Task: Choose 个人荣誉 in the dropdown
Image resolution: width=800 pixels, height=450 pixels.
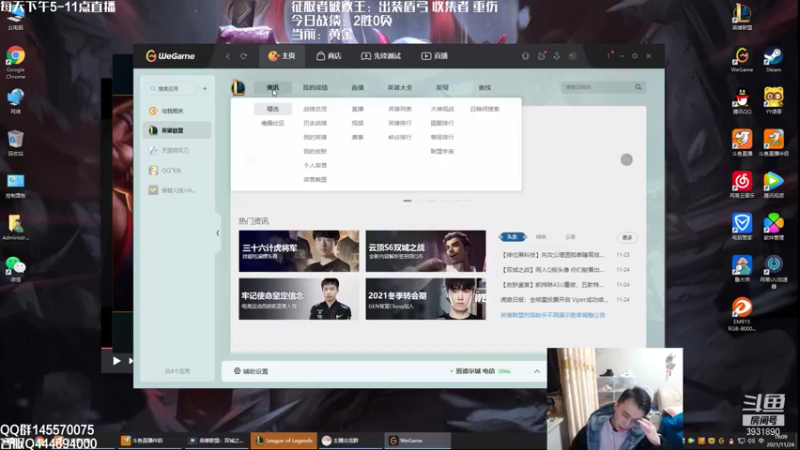Action: click(315, 166)
